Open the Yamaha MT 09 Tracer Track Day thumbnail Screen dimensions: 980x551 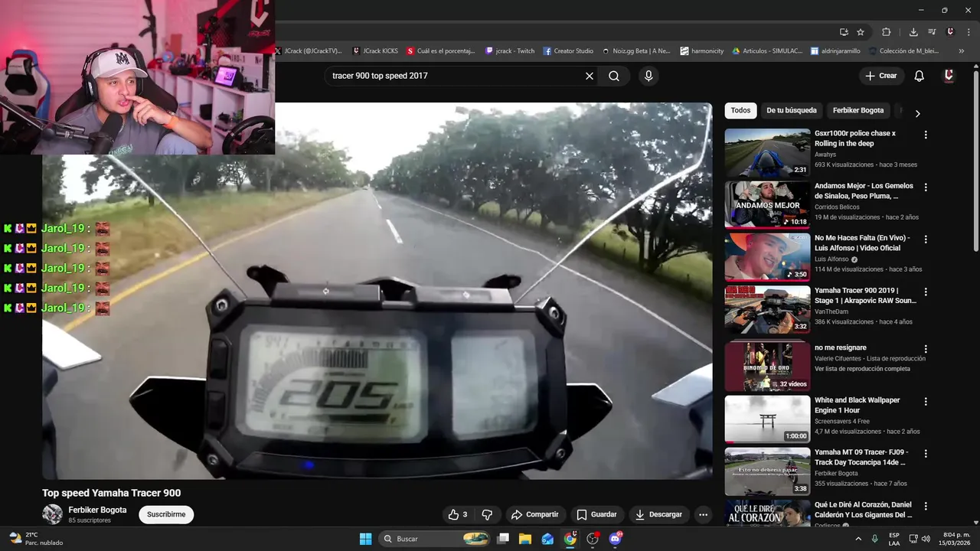[x=767, y=471]
